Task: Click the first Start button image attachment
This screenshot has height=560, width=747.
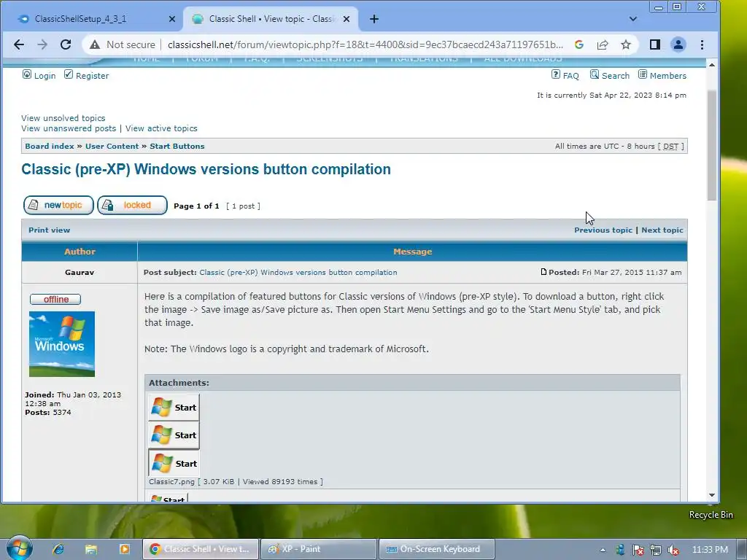Action: [174, 407]
